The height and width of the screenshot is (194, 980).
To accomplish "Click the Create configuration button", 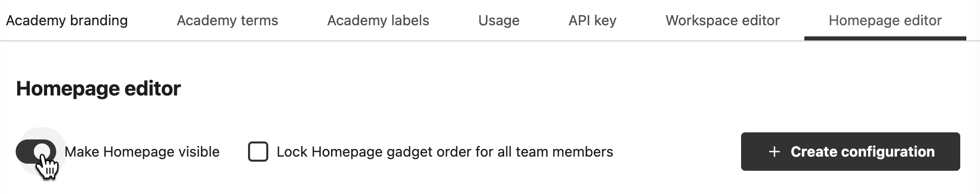I will click(x=850, y=152).
